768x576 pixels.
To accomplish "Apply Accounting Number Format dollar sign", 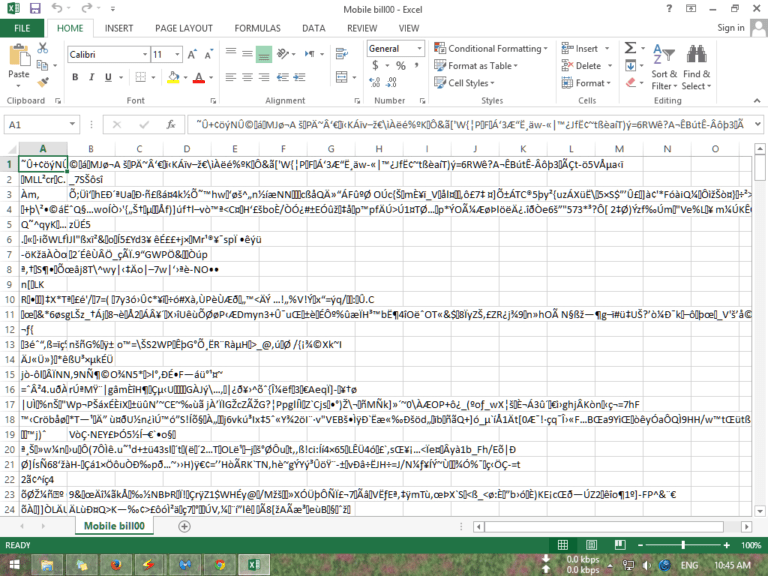I will (x=375, y=65).
